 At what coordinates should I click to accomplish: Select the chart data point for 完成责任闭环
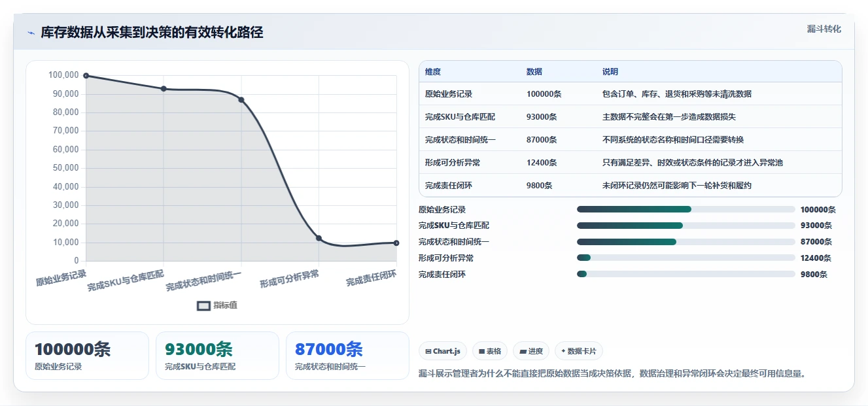click(x=396, y=243)
